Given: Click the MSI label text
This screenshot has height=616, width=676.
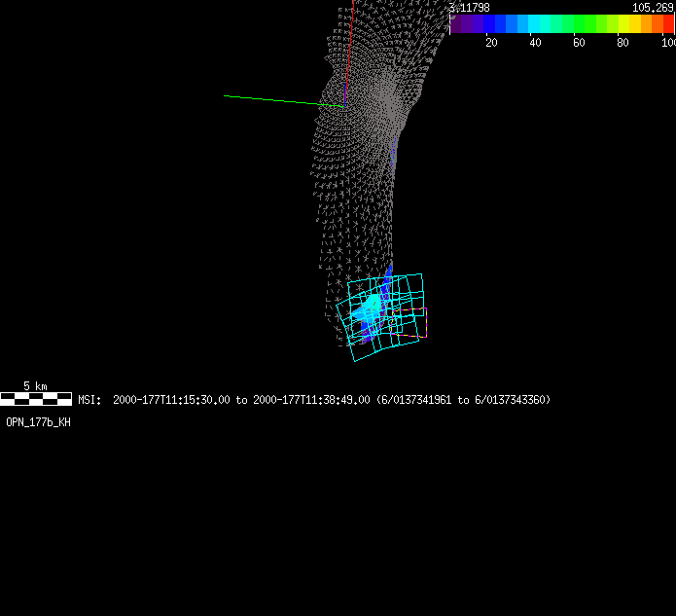Looking at the screenshot, I should [89, 400].
